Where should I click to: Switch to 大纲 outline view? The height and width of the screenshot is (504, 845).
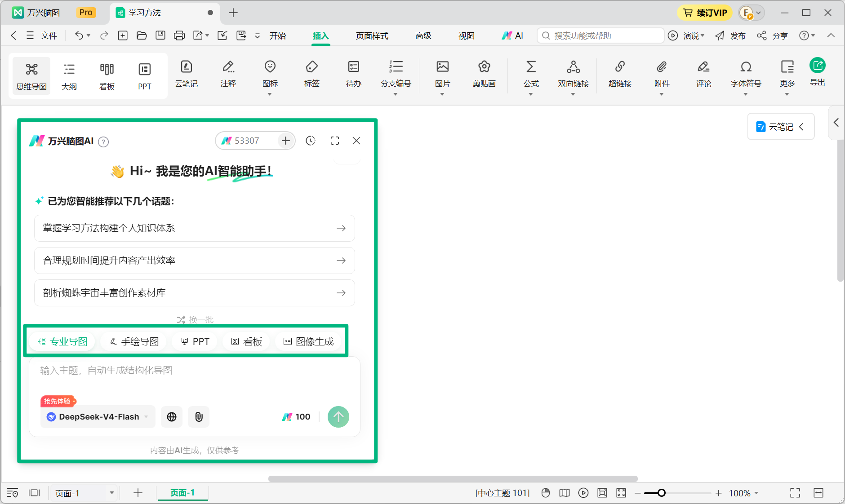[x=69, y=76]
